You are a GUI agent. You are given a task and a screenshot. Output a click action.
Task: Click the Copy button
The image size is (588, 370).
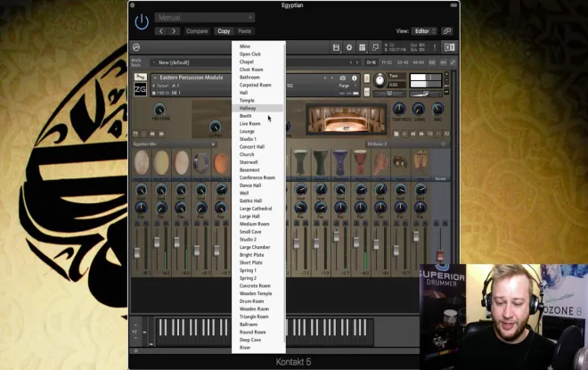coord(224,31)
